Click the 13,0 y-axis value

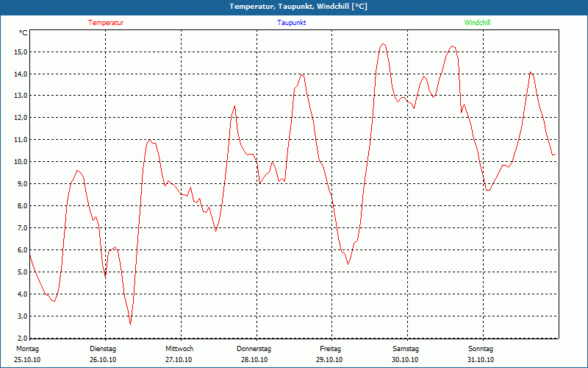click(21, 96)
